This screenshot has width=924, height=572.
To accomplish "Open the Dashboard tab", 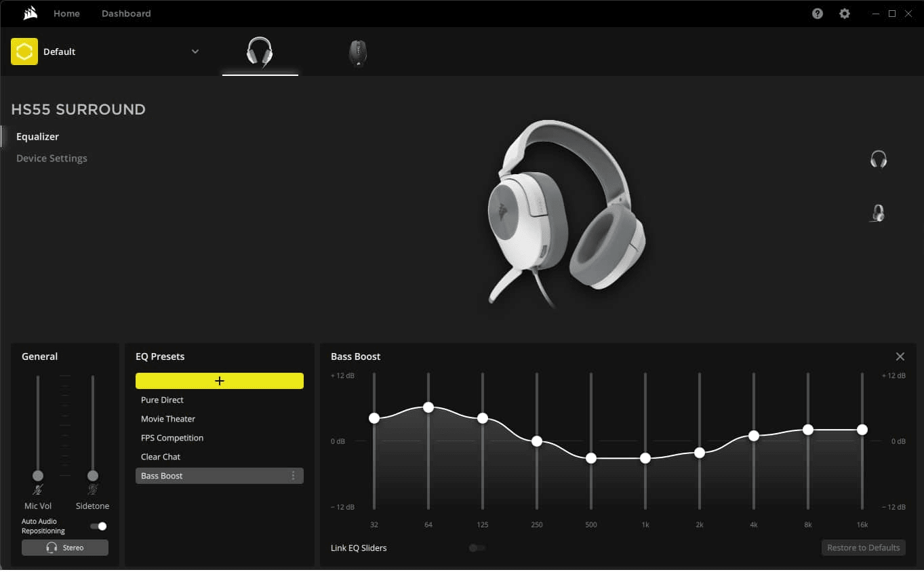I will pyautogui.click(x=126, y=14).
